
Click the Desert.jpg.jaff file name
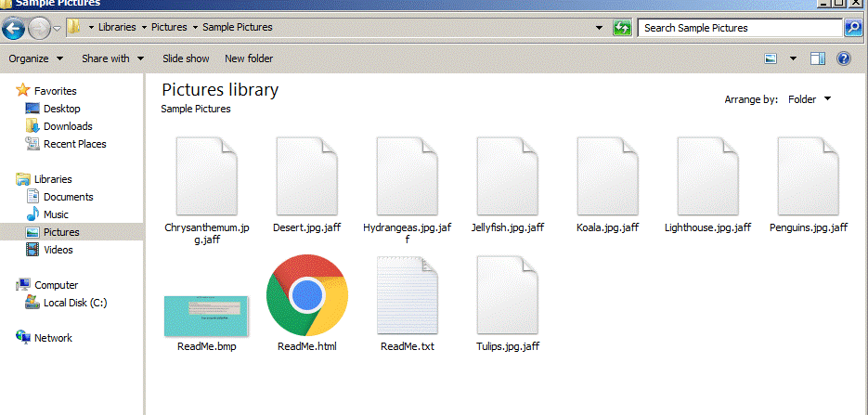(x=306, y=227)
